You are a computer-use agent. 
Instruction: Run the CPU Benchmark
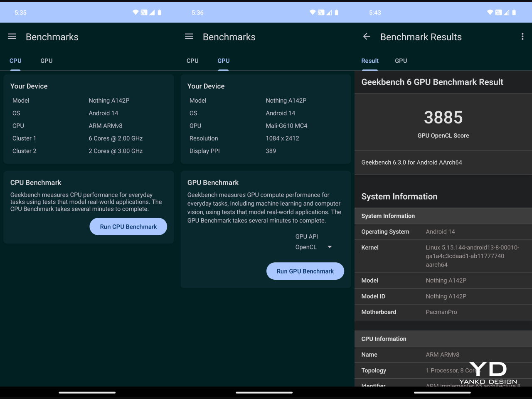click(x=128, y=227)
